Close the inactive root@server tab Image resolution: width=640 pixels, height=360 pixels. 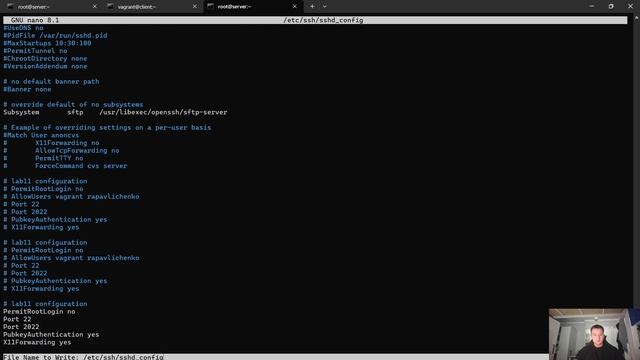click(x=95, y=7)
